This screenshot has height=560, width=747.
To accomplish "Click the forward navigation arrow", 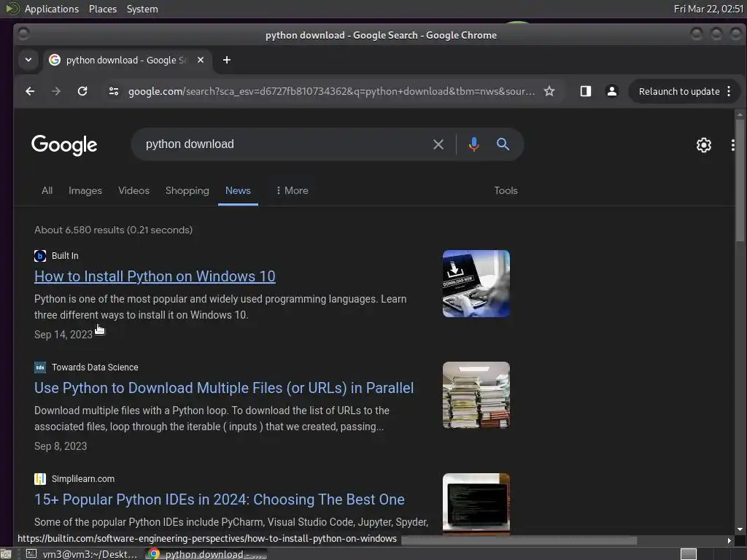I will tap(56, 91).
